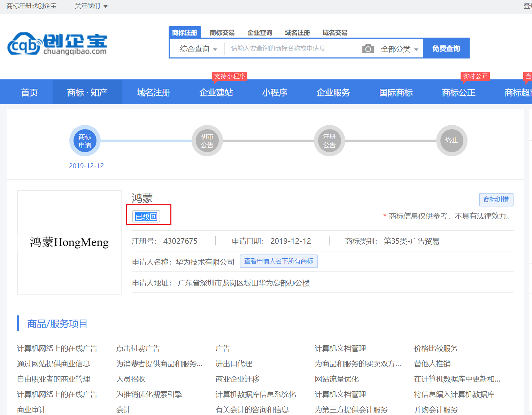Click the 并购会计服务 service item
Viewport: 532px width, 415px height.
coord(436,409)
